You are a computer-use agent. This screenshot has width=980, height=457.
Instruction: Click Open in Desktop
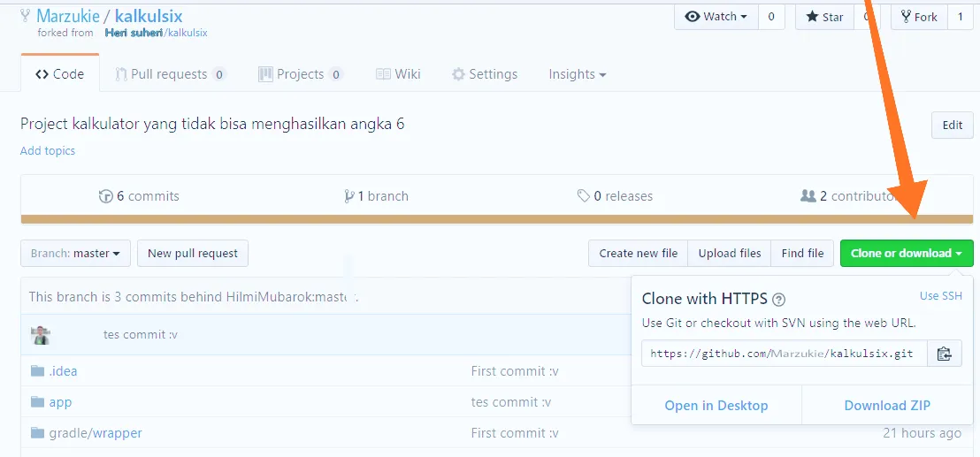[716, 406]
